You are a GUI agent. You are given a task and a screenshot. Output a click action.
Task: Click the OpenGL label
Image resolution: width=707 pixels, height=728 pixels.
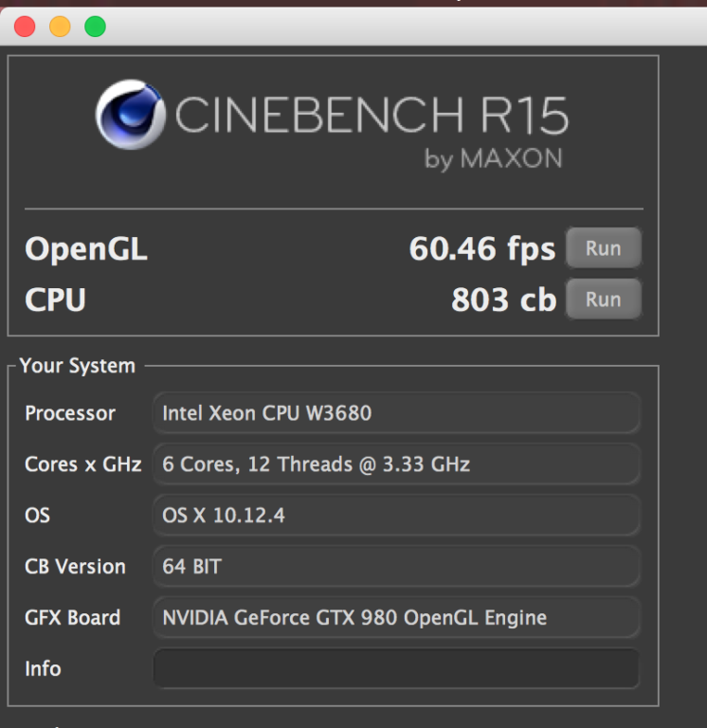86,250
